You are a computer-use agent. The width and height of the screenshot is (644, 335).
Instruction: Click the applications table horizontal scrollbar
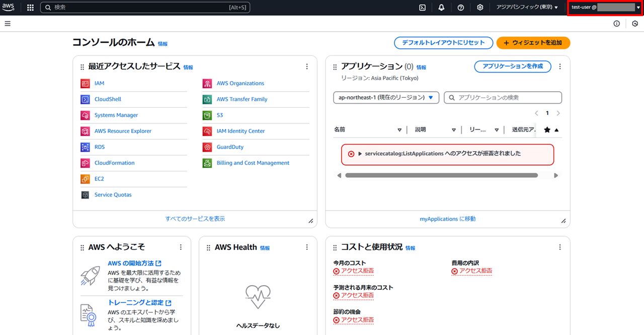pos(441,175)
